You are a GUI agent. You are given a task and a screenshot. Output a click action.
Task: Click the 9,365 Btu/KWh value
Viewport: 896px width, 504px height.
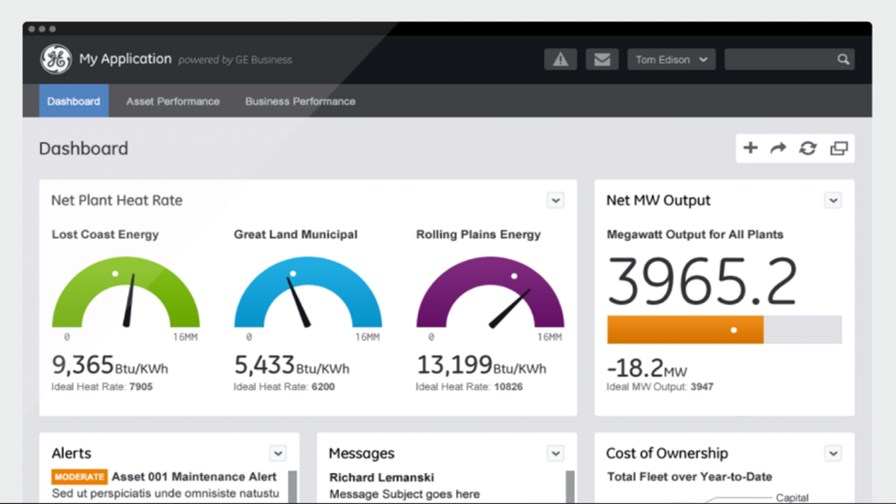click(110, 365)
